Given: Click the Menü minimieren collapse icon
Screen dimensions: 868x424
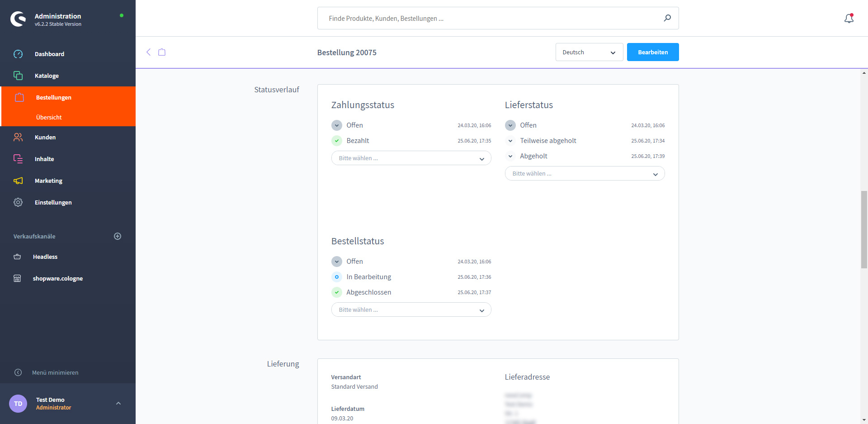Looking at the screenshot, I should coord(18,372).
